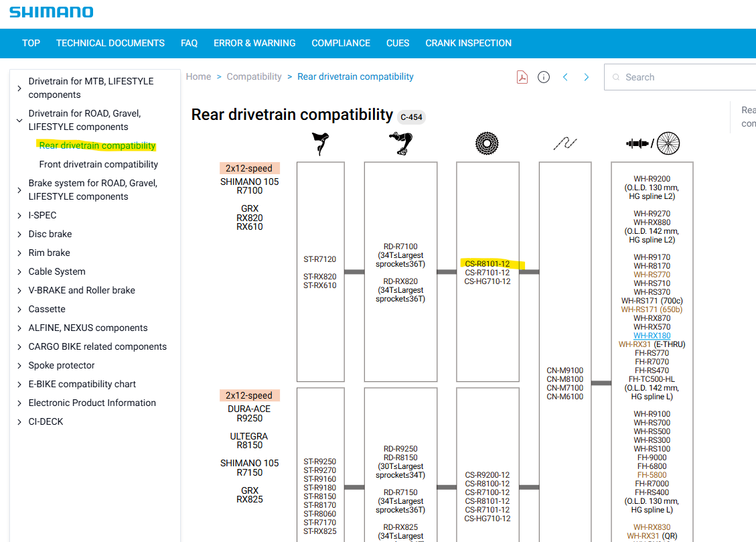Click the shift lever column icon
This screenshot has width=756, height=542.
coord(320,143)
